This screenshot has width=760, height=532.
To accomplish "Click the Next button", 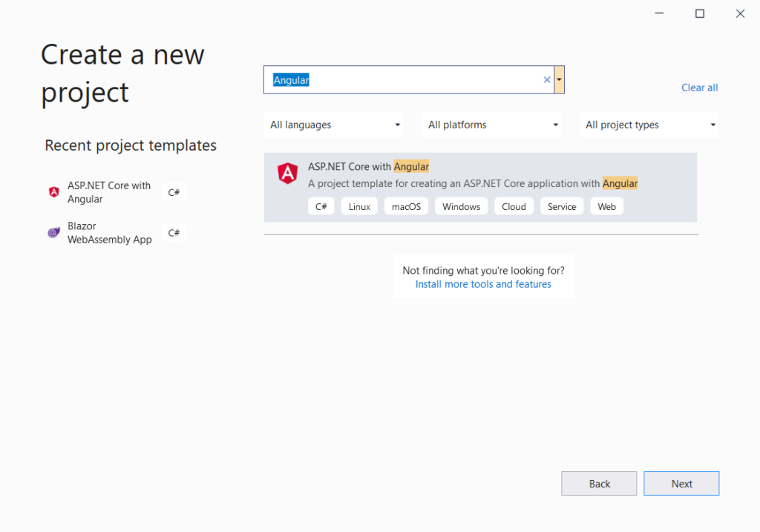I will click(x=681, y=484).
